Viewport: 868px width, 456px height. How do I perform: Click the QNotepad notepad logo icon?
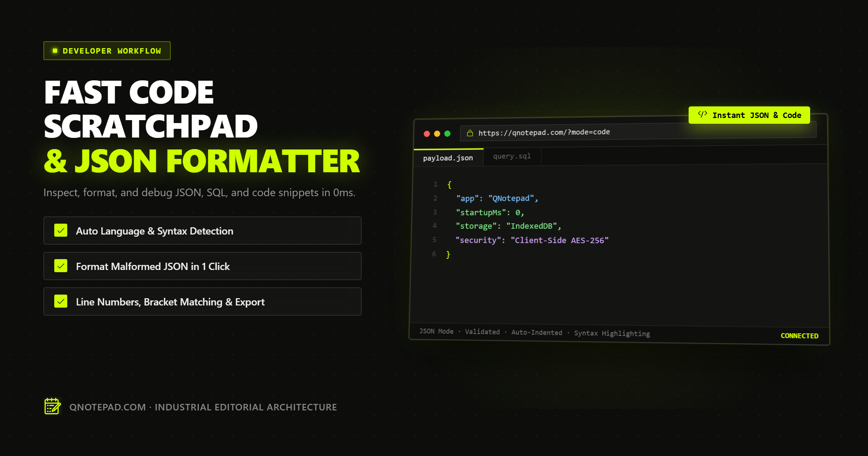pos(52,406)
